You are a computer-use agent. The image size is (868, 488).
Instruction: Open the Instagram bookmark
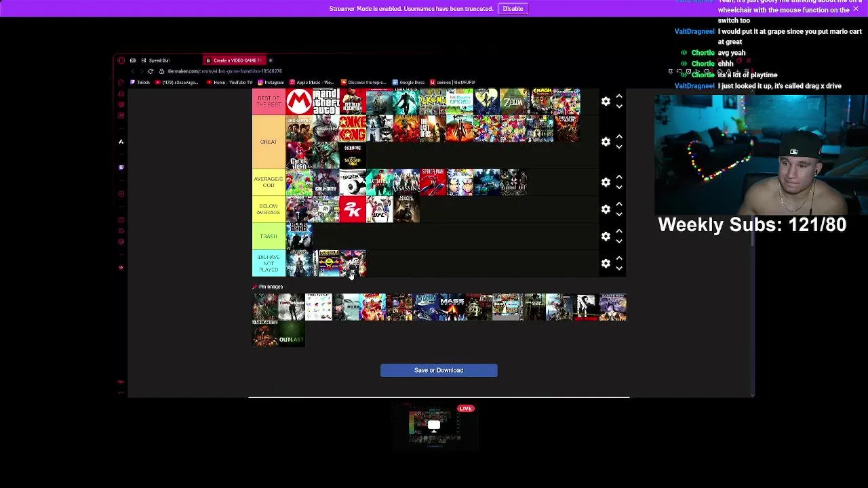point(271,83)
